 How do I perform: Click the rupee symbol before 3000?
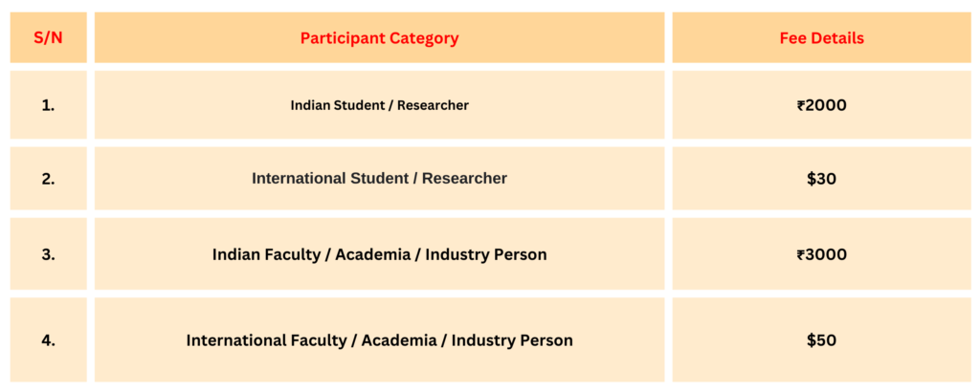coord(800,254)
